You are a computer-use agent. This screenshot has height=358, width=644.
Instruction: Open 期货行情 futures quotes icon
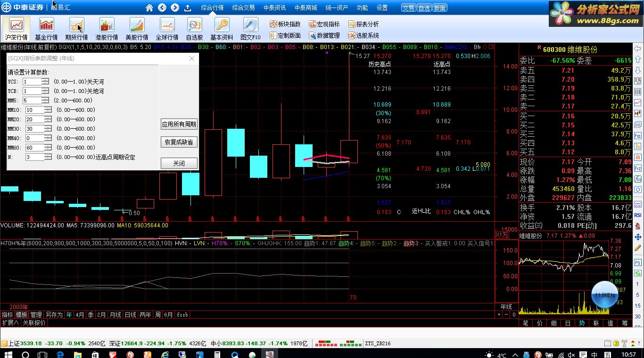point(76,28)
